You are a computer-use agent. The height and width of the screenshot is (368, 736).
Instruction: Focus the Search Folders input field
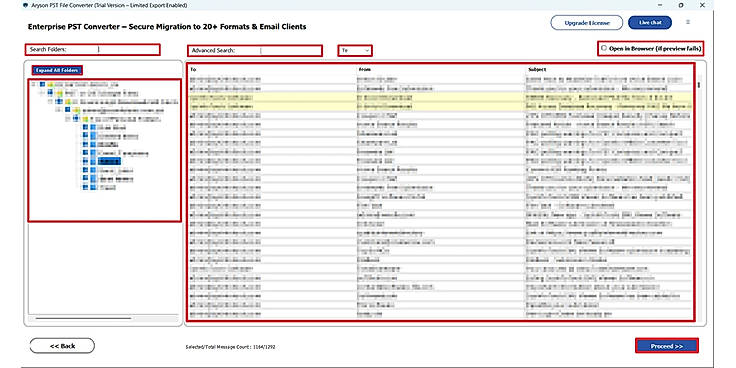(x=92, y=49)
